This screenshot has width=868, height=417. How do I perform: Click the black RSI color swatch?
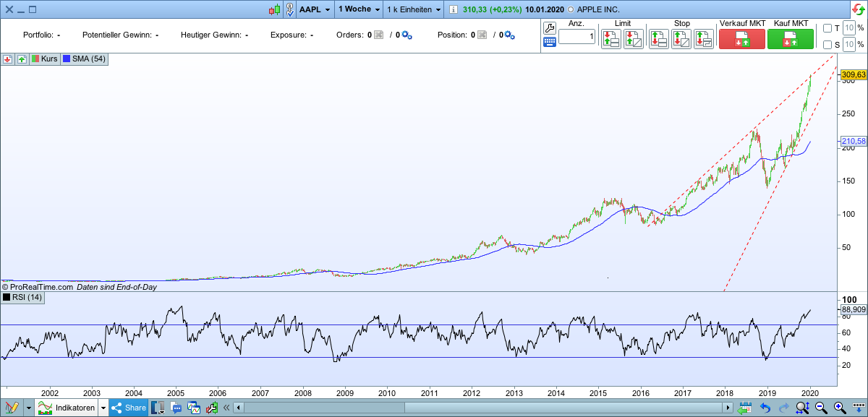click(7, 297)
